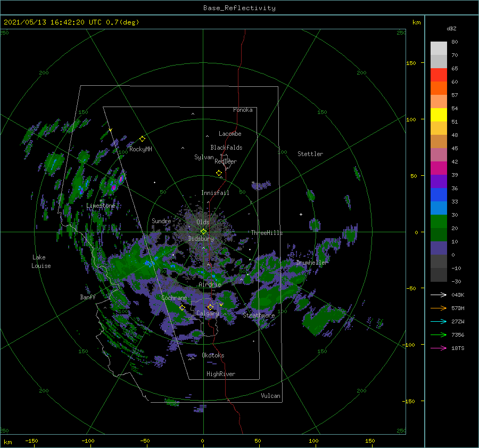
Task: Select the cyan 27ZW arrow symbol
Action: [439, 321]
